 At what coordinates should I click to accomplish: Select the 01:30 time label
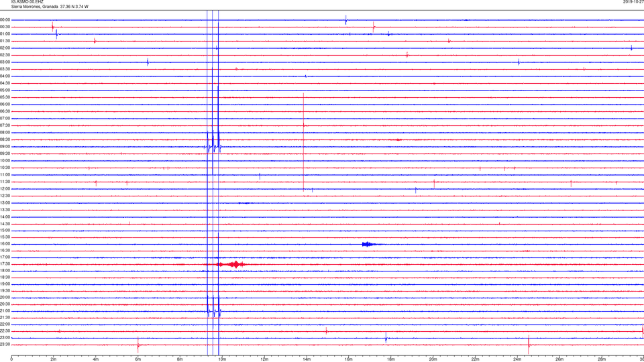(5, 41)
